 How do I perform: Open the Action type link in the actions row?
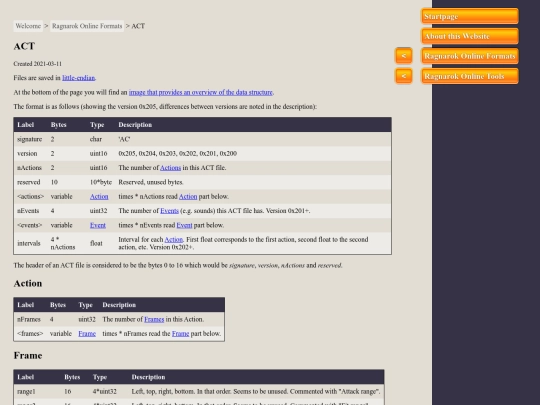[99, 196]
